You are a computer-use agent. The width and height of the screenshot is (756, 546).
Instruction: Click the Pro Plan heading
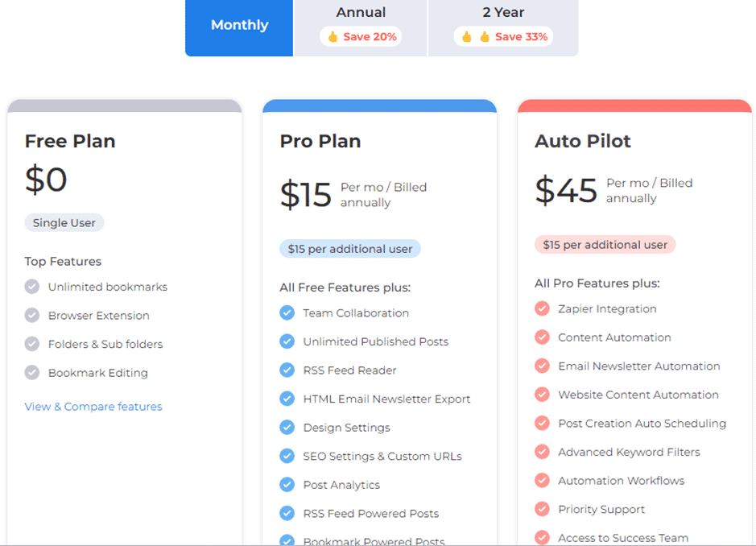tap(320, 141)
